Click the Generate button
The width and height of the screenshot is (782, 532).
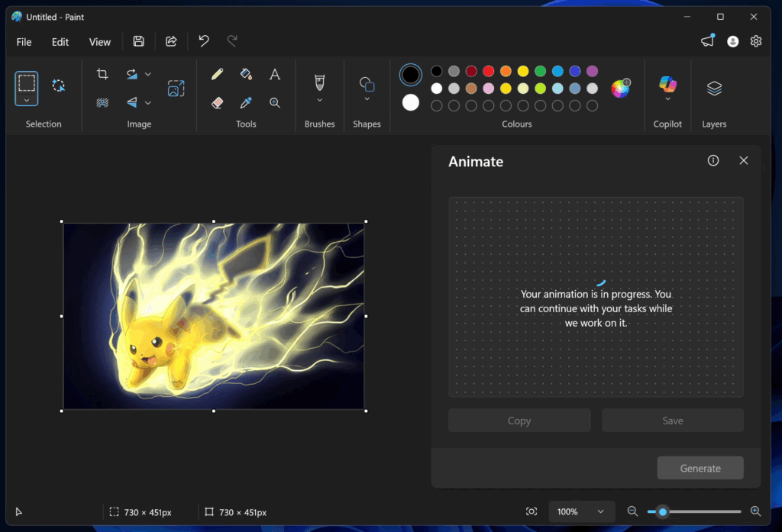coord(700,468)
